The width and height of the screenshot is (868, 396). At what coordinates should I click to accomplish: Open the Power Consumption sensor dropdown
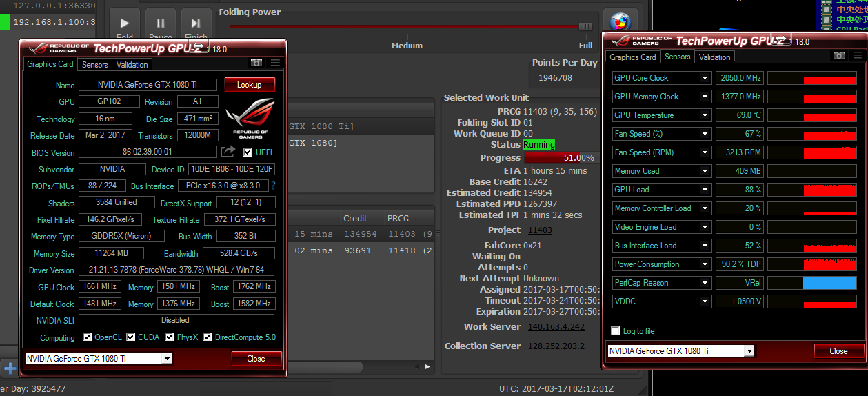coord(705,264)
